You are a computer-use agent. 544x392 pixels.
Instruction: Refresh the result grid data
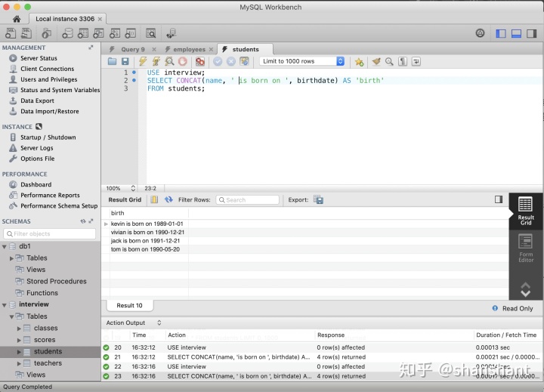click(x=168, y=199)
